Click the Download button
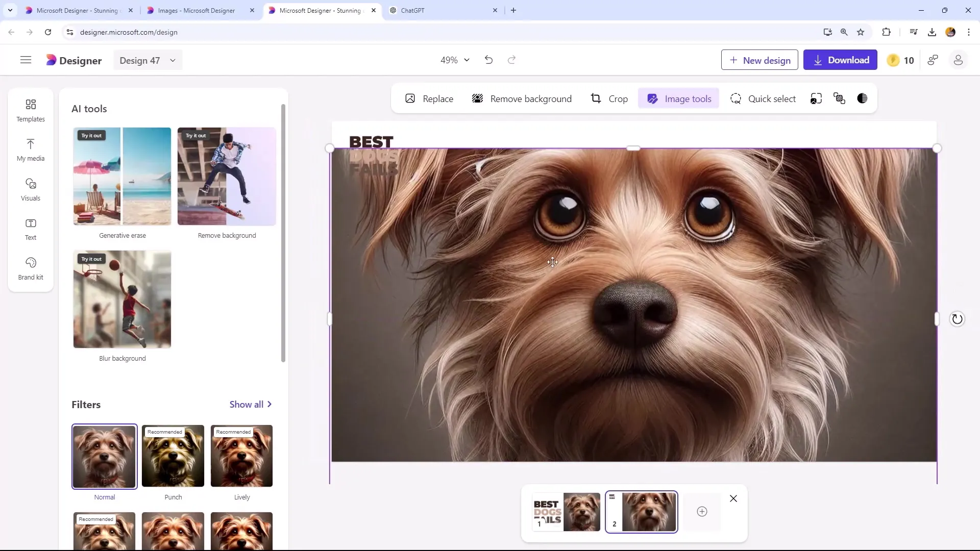This screenshot has height=551, width=980. [x=842, y=60]
